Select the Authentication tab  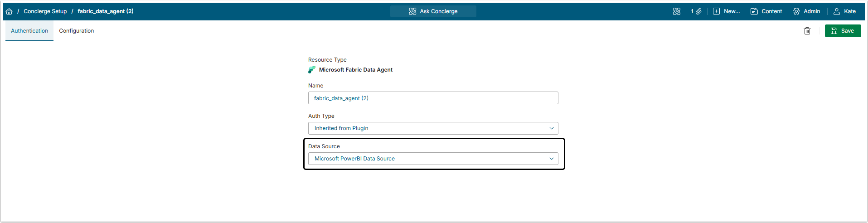29,31
